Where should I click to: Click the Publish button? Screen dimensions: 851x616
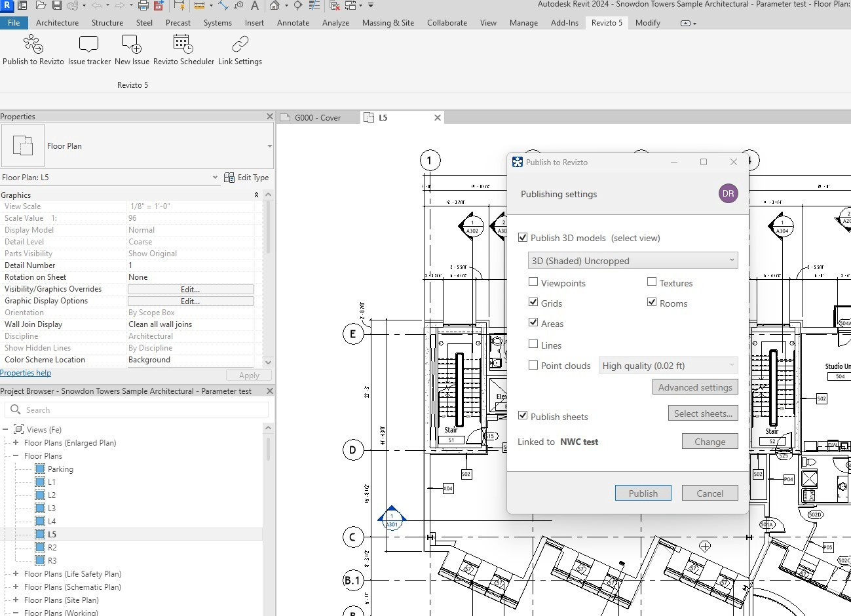pyautogui.click(x=643, y=493)
